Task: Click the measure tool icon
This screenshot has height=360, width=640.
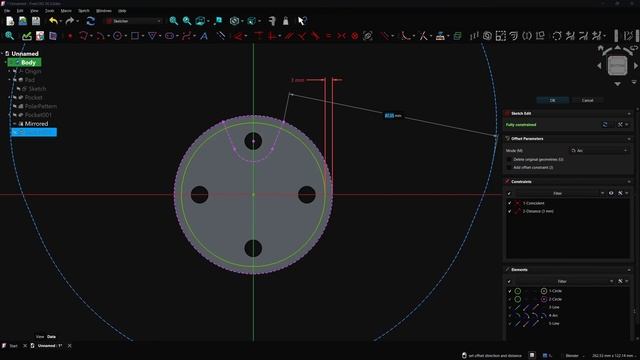Action: tap(272, 21)
